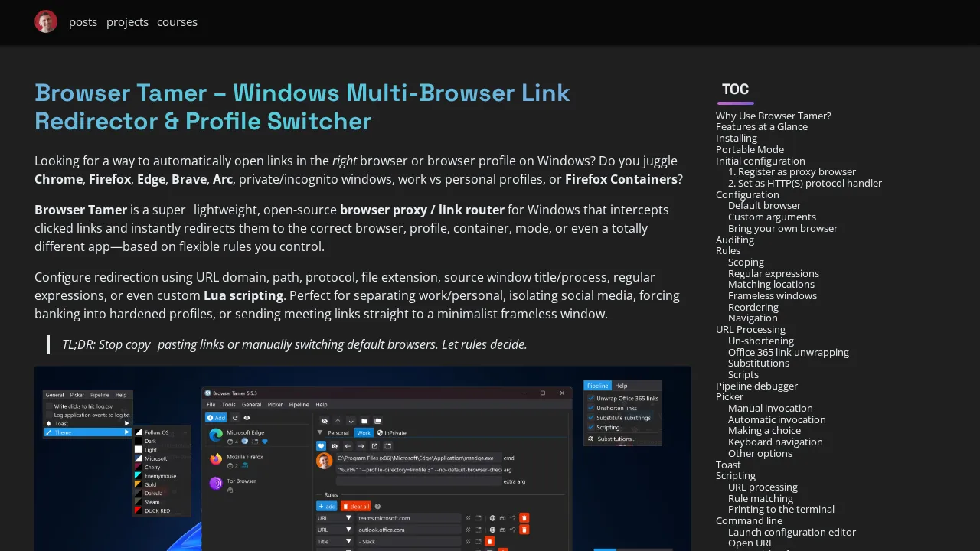Select "Initial configuration" in the TOC
This screenshot has height=551, width=980.
760,161
